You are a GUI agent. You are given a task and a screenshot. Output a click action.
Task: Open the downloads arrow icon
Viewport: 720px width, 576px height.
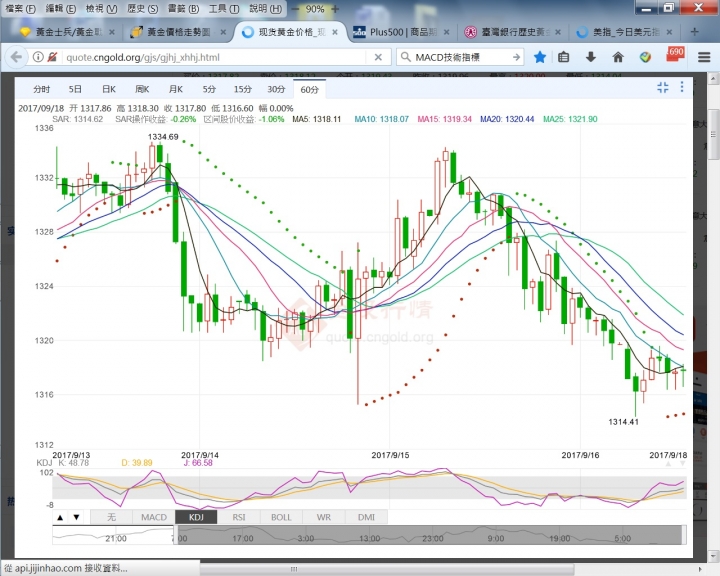click(x=591, y=57)
